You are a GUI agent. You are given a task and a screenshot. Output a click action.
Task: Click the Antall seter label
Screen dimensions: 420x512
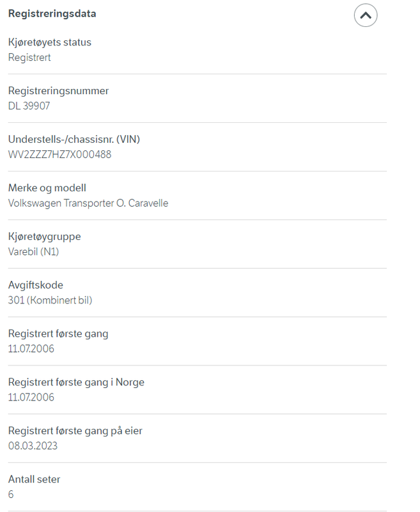(35, 479)
